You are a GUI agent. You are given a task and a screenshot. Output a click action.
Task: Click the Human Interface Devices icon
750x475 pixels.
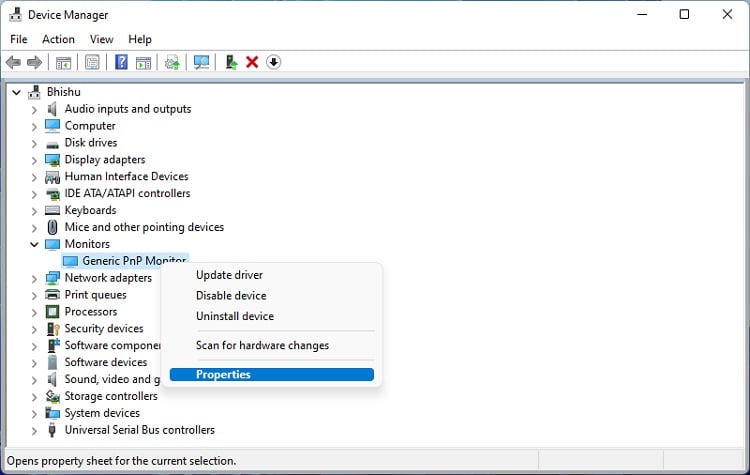pyautogui.click(x=52, y=177)
